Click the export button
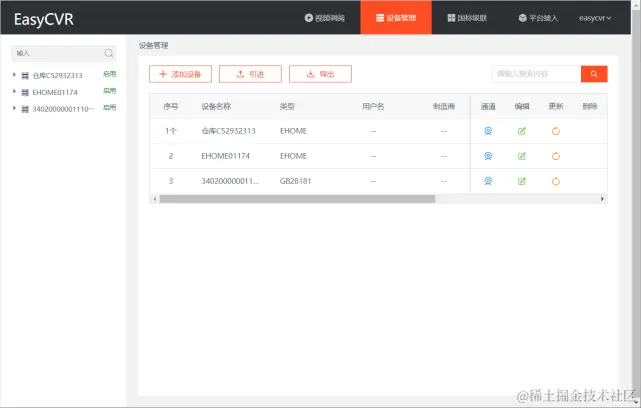This screenshot has height=408, width=641. 320,74
